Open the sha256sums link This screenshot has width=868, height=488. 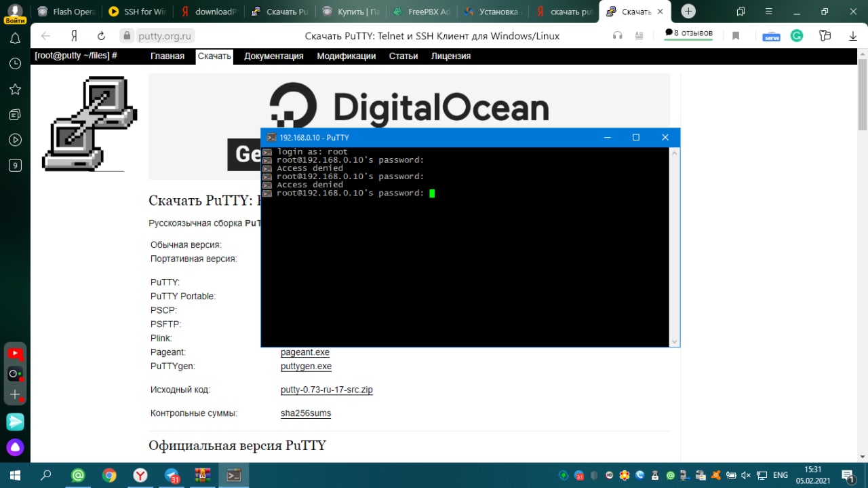tap(306, 413)
